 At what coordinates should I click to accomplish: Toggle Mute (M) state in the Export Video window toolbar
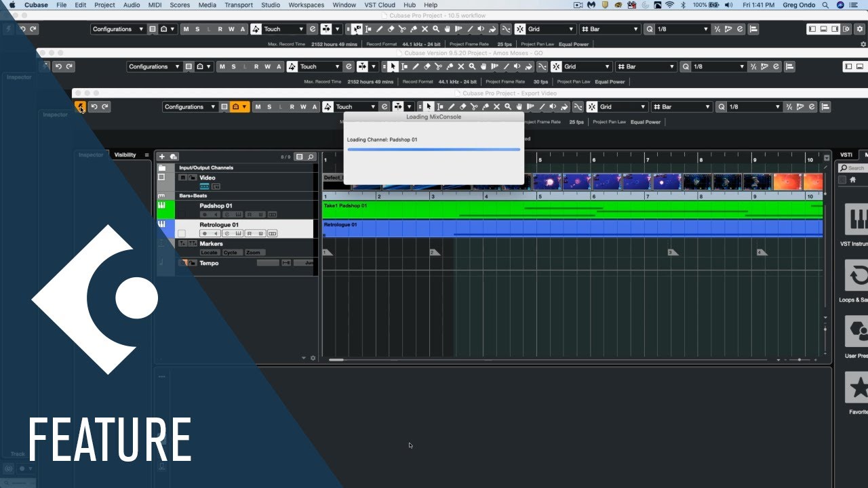tap(258, 106)
